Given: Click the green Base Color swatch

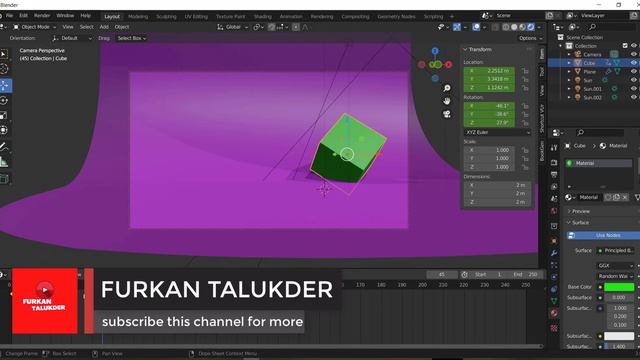Looking at the screenshot, I should click(x=619, y=287).
